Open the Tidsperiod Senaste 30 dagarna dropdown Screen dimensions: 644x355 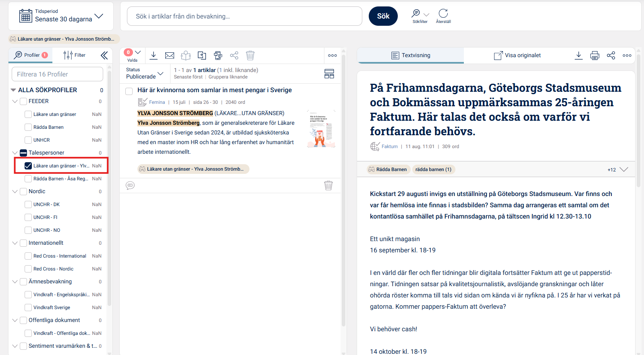tap(61, 16)
